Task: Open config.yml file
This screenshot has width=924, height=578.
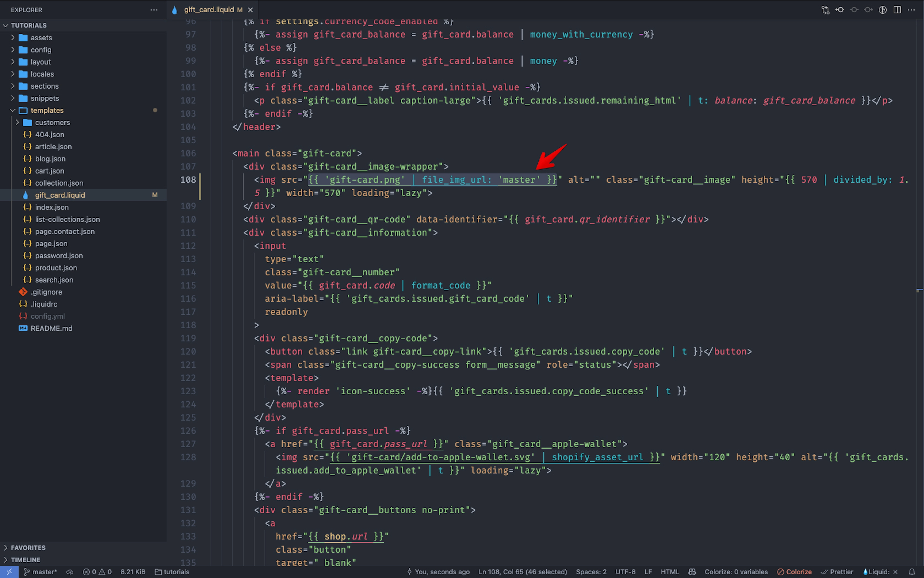Action: [x=83, y=316]
